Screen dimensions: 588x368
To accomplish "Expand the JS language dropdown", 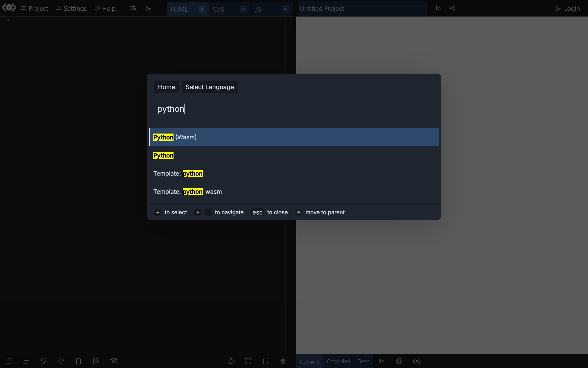I will [x=286, y=8].
